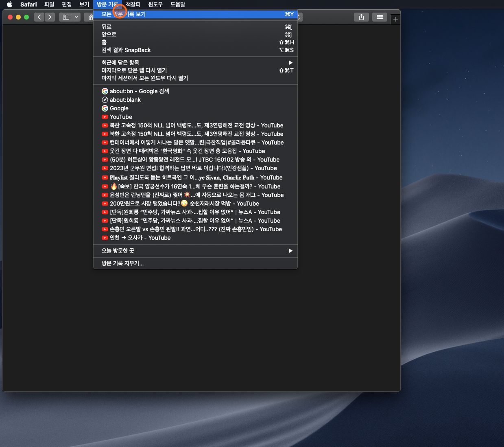Open the 파일 menu
This screenshot has height=447, width=504.
click(49, 4)
